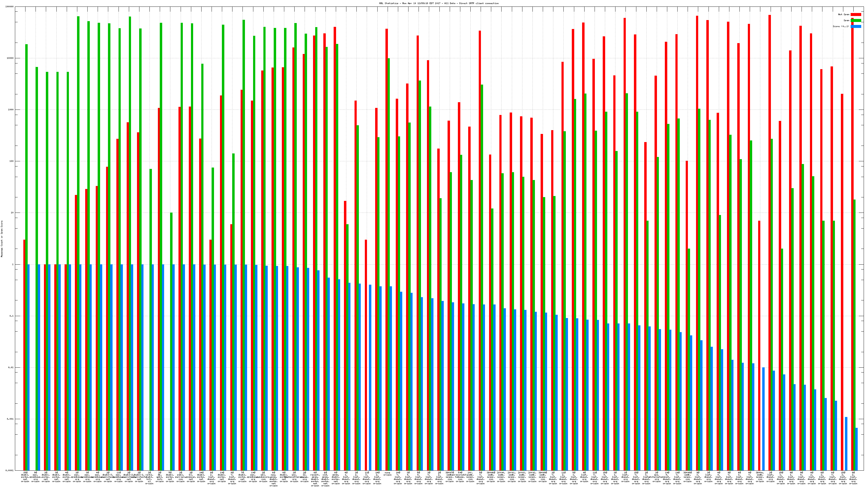Click the 0.1 y-axis tick label
868x488 pixels.
(x=12, y=316)
